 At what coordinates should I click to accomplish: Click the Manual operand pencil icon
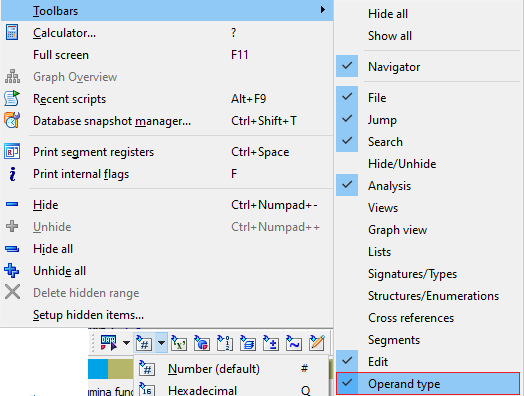tap(317, 343)
